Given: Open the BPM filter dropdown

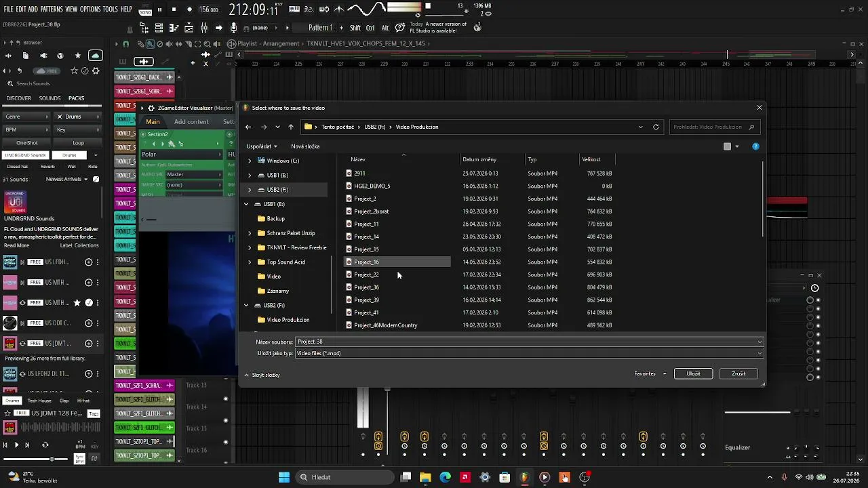Looking at the screenshot, I should (27, 129).
